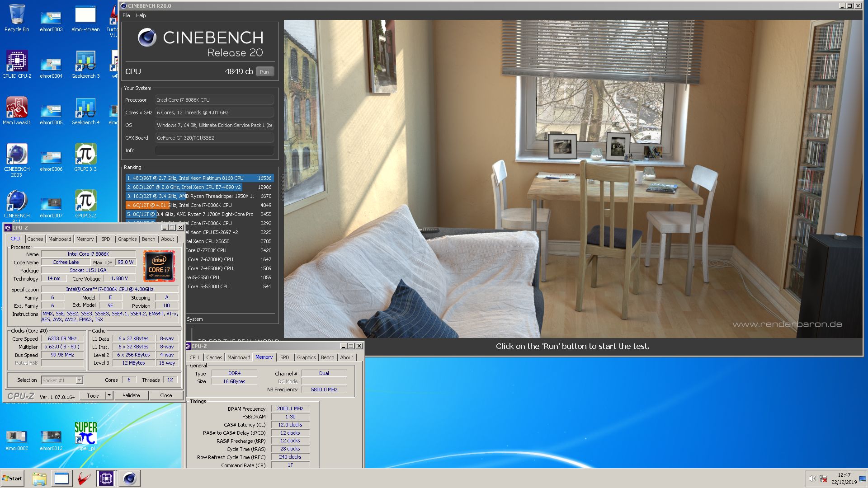This screenshot has height=488, width=868.
Task: Launch the super_pi desktop shortcut
Action: (85, 436)
